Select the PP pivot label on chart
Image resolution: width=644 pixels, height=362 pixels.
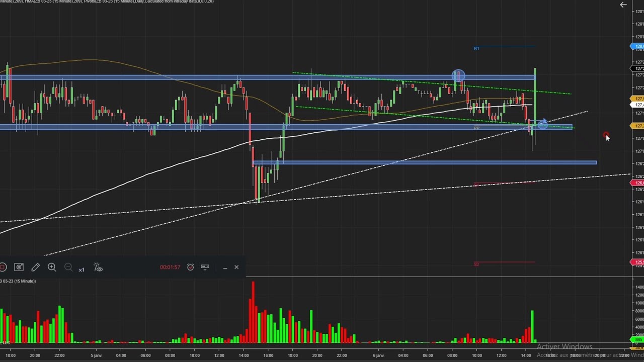[476, 128]
